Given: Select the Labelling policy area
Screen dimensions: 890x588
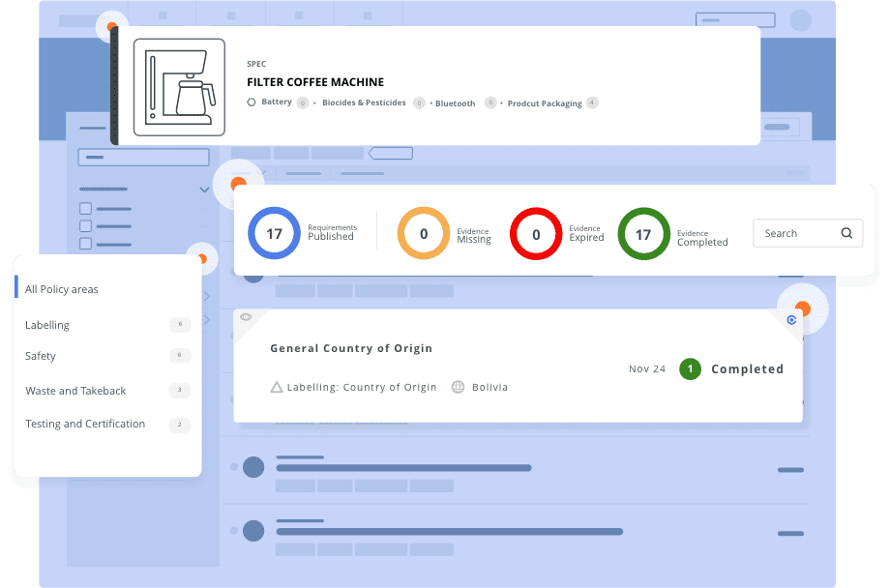Looking at the screenshot, I should pos(47,325).
